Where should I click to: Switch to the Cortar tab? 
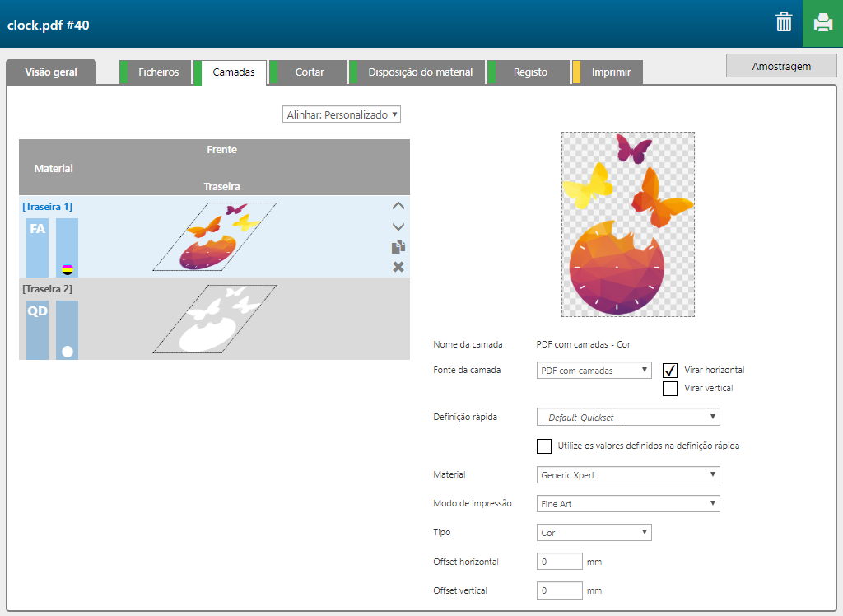tap(309, 72)
